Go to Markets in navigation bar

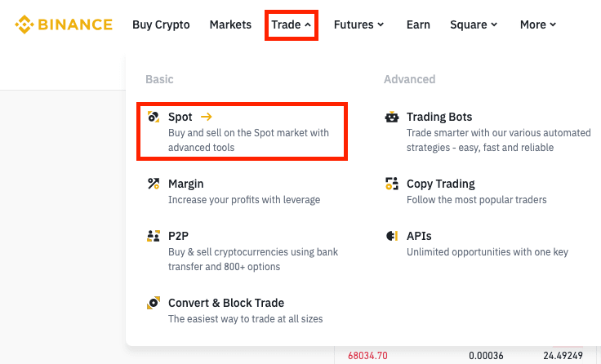[230, 24]
